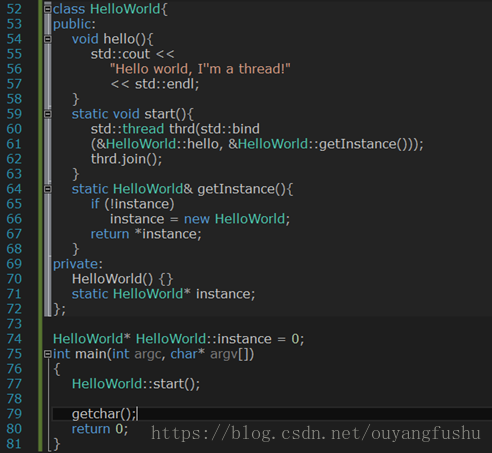Click 'std::thread' type on line 60
The image size is (492, 453).
[x=127, y=129]
